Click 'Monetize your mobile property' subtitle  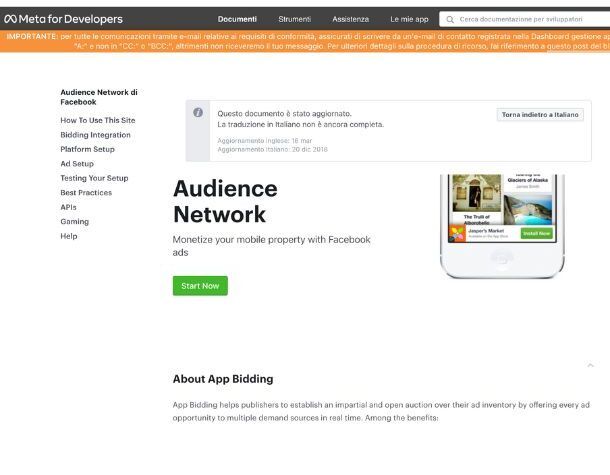click(x=272, y=246)
